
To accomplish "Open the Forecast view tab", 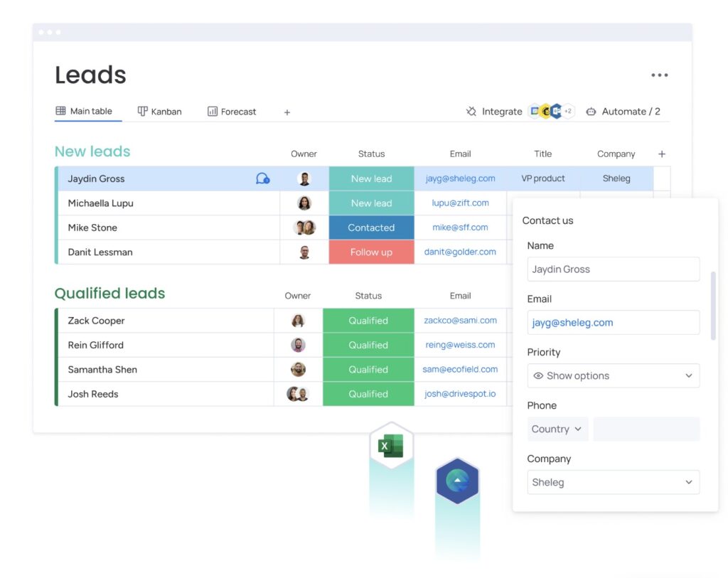I will pos(232,112).
